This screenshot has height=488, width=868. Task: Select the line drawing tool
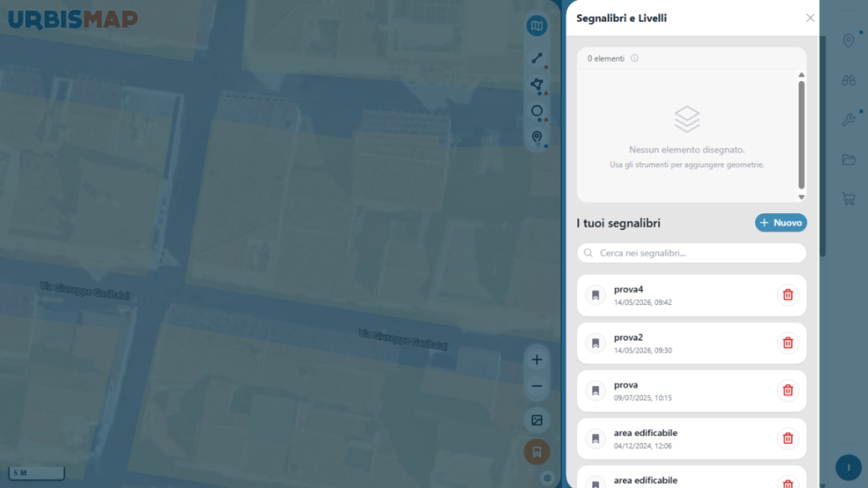[537, 58]
